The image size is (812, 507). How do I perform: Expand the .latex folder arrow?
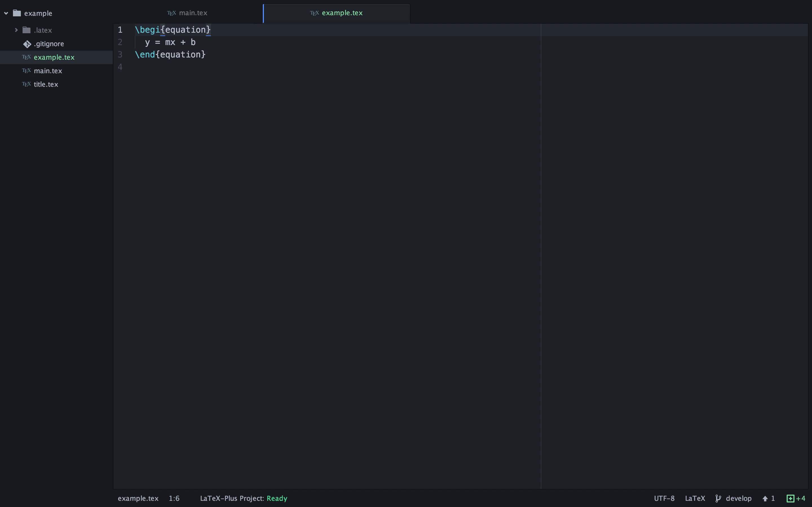16,30
